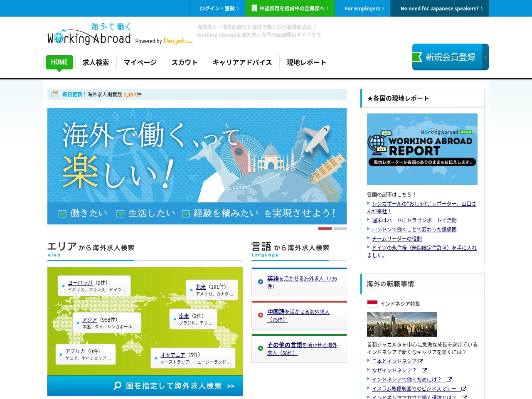Open その他の言語を活かせる海外求人 (58件) link
This screenshot has width=532, height=399.
(302, 349)
